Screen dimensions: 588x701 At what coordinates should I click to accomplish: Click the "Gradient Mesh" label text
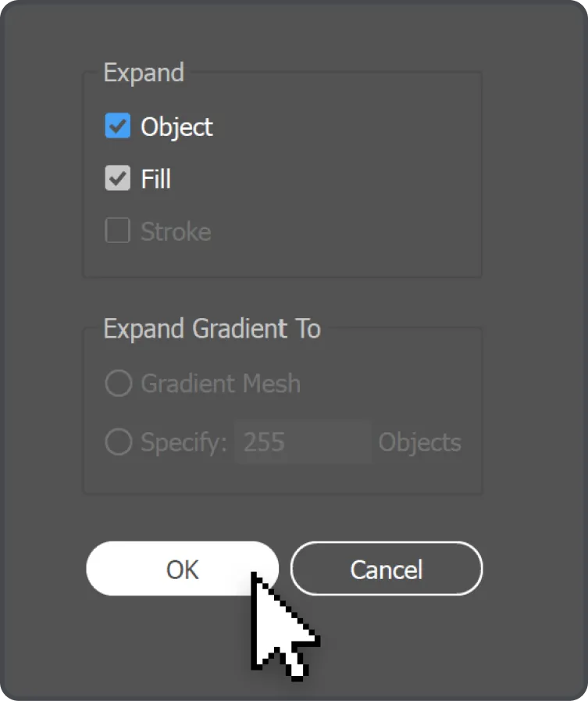[x=221, y=384]
